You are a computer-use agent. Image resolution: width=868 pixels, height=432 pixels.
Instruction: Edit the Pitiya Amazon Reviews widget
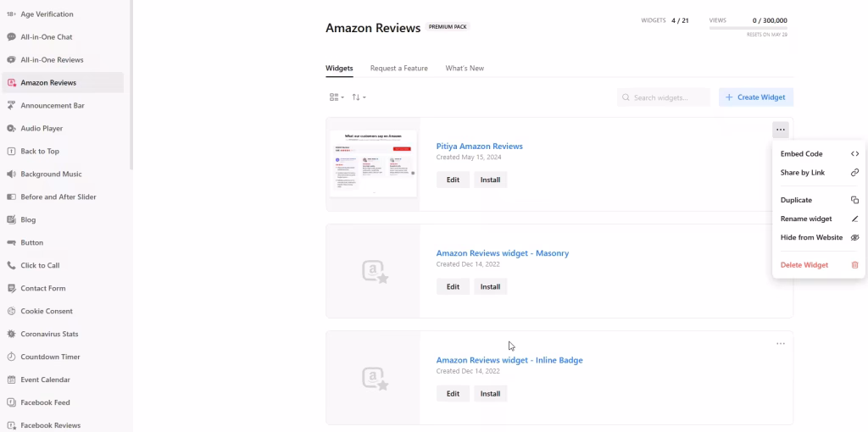[453, 180]
